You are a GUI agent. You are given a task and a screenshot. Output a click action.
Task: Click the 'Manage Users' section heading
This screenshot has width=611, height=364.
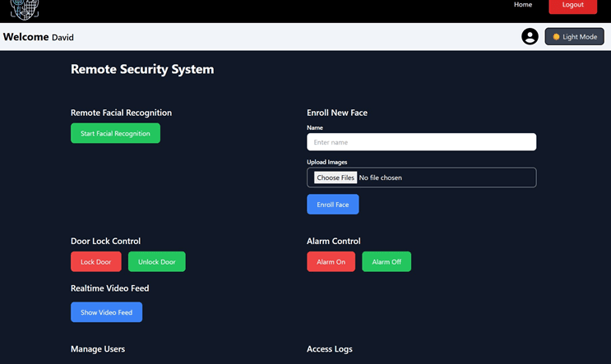pyautogui.click(x=98, y=349)
